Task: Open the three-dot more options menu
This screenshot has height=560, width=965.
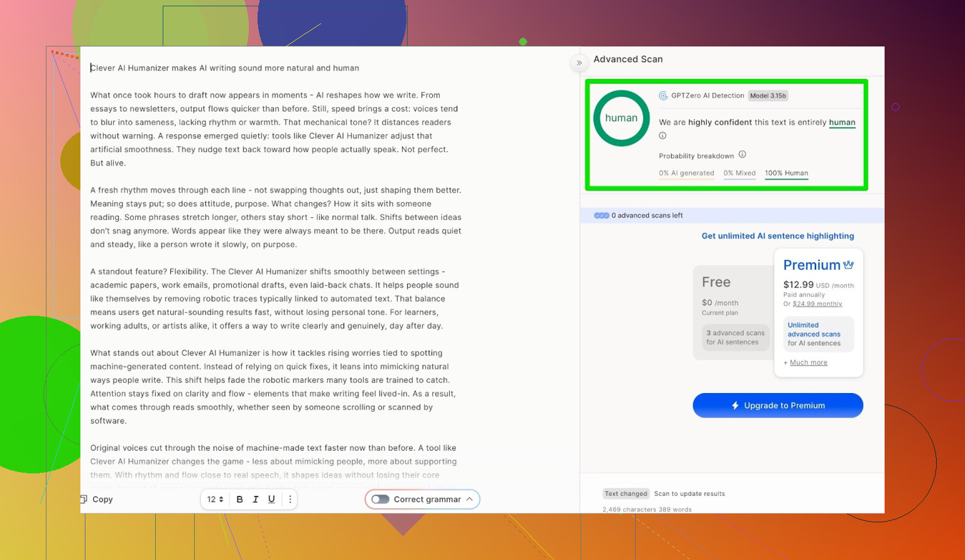Action: pos(290,499)
